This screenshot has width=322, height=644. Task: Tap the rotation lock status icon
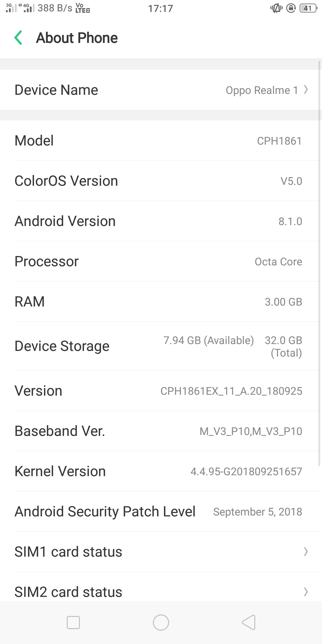(291, 8)
